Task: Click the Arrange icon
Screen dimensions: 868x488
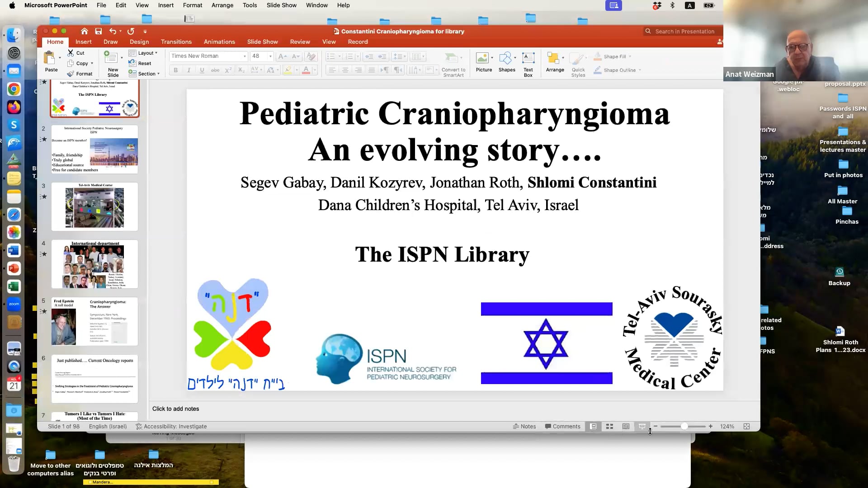Action: click(x=553, y=58)
